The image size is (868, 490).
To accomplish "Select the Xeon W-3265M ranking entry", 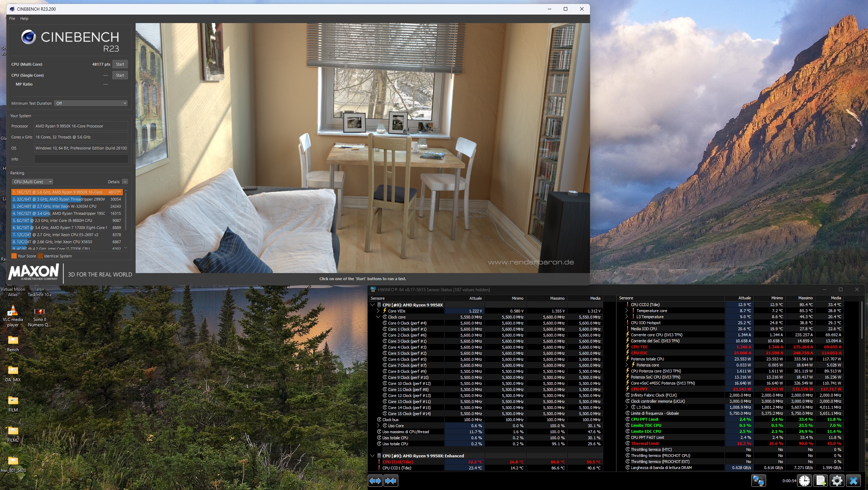I will pos(67,206).
